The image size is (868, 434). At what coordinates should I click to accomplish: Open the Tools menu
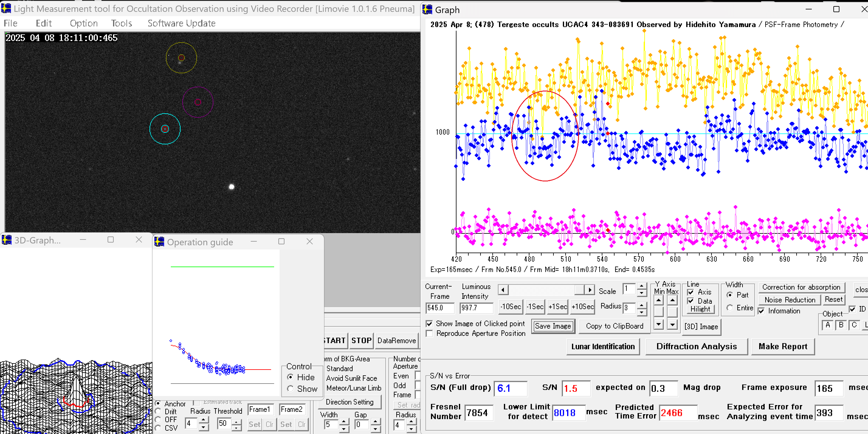pos(121,23)
